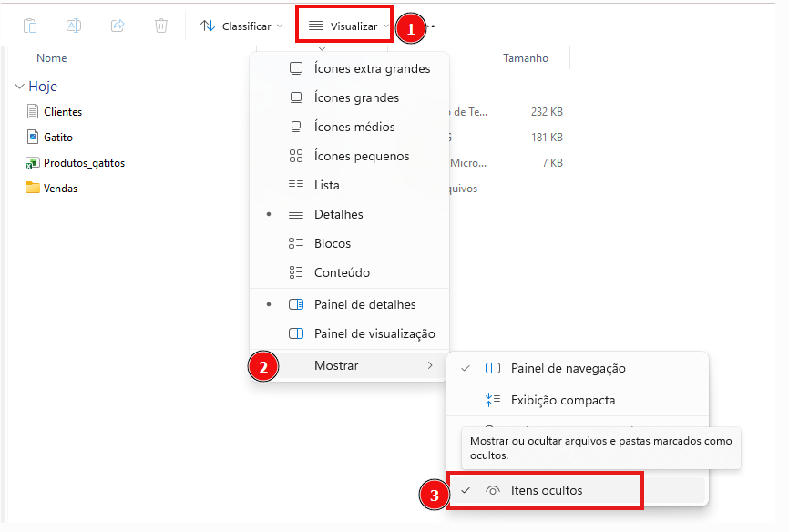Toggle Painel de visualização pane
The height and width of the screenshot is (532, 789).
pos(349,333)
